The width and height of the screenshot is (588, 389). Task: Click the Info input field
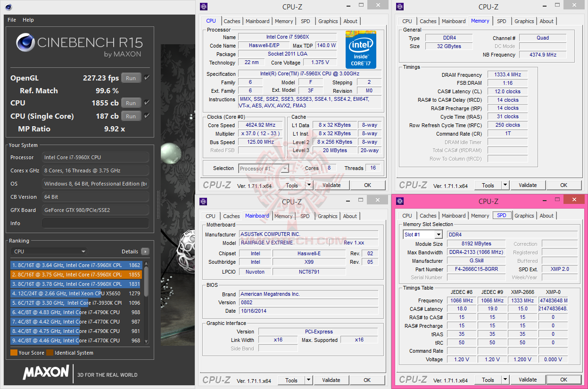(x=95, y=223)
